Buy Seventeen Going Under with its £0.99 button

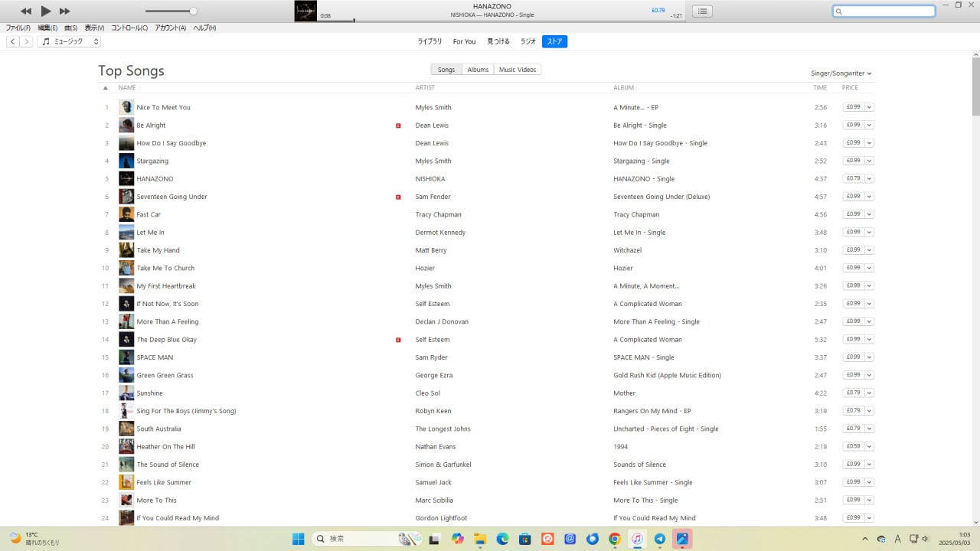854,197
